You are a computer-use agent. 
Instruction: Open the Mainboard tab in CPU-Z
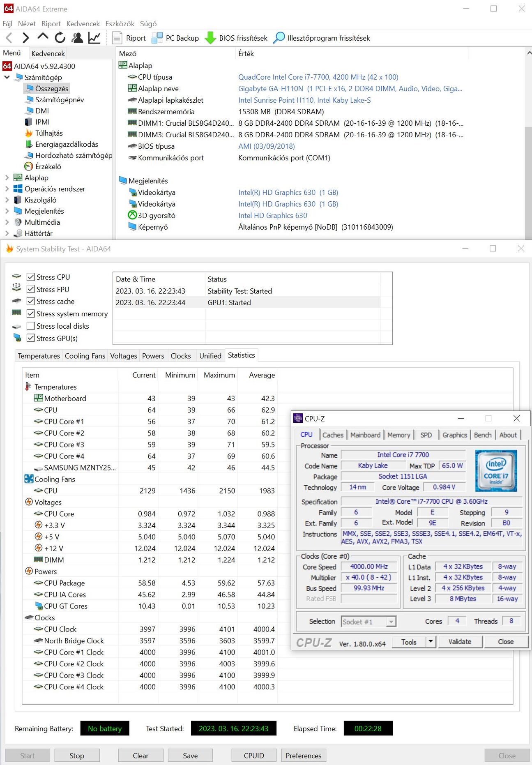click(x=365, y=435)
